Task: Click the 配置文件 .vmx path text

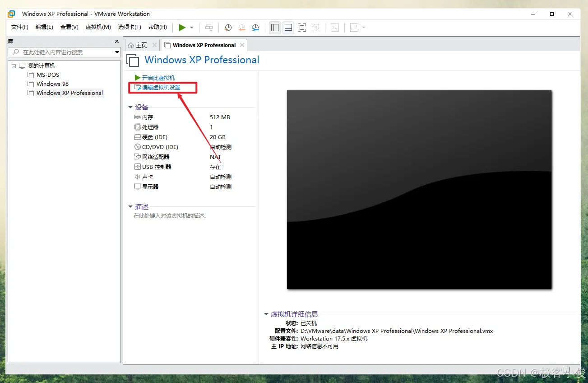Action: [x=397, y=331]
